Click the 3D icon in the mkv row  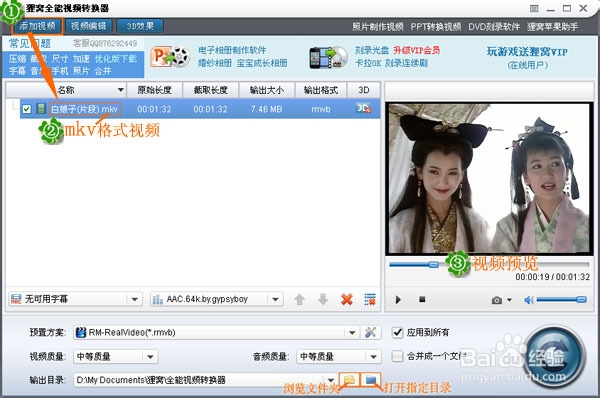pos(363,108)
